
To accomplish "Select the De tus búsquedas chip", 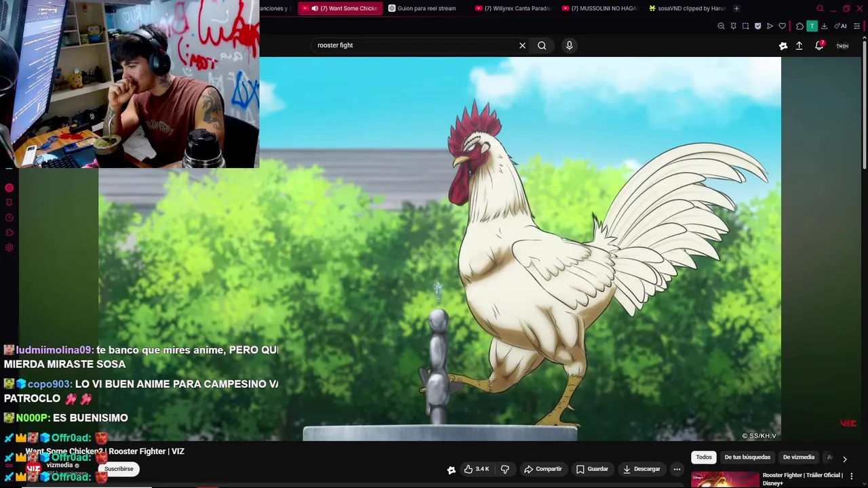I will pyautogui.click(x=747, y=457).
